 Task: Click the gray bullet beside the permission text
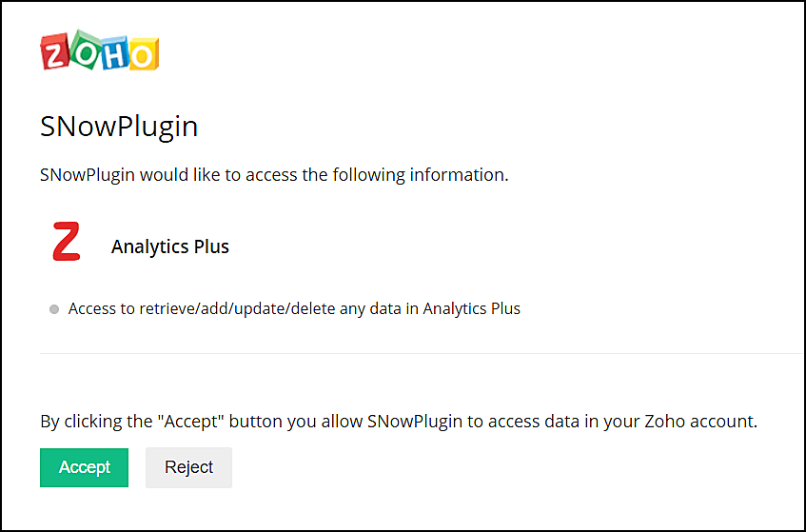click(x=54, y=309)
